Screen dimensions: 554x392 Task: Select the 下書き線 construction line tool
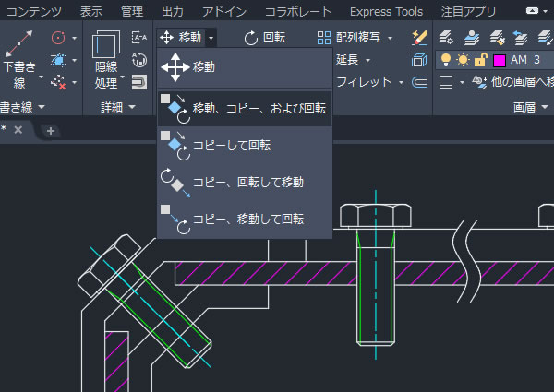(x=19, y=60)
